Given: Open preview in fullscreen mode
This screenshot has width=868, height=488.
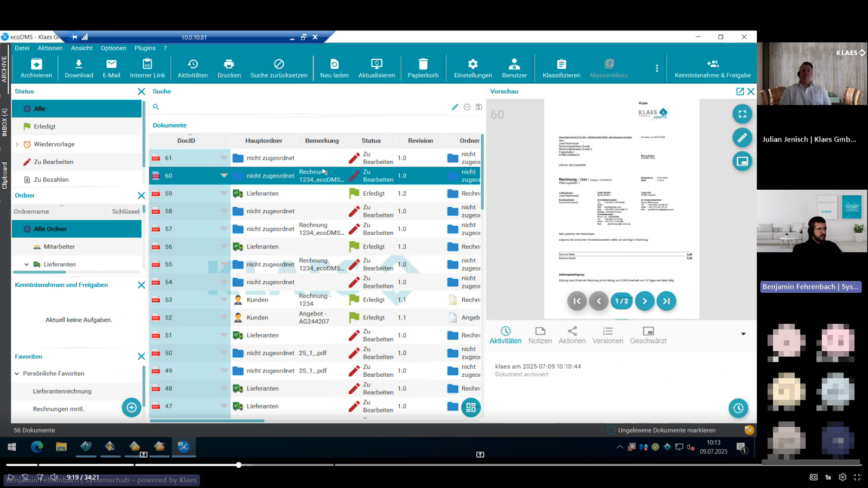Looking at the screenshot, I should click(742, 114).
